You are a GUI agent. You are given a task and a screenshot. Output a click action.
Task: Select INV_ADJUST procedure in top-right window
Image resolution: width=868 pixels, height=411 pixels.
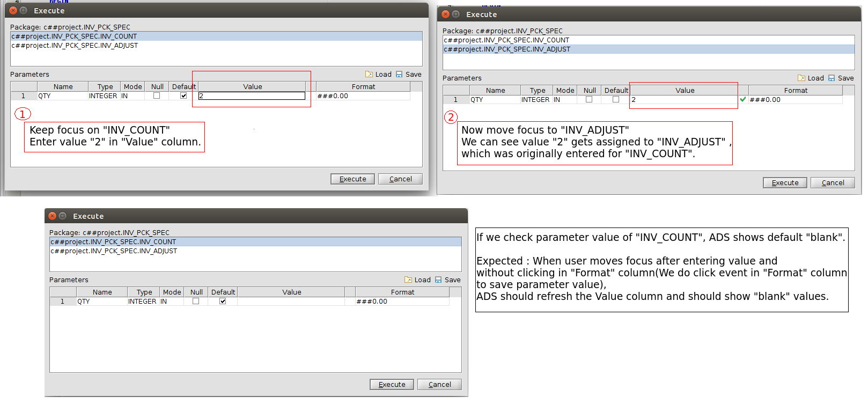coord(649,49)
